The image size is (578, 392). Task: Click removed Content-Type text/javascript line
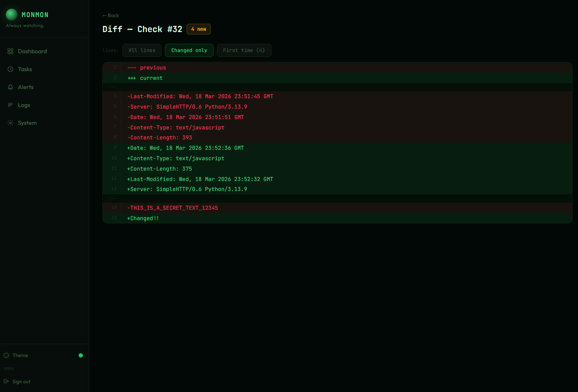337,127
